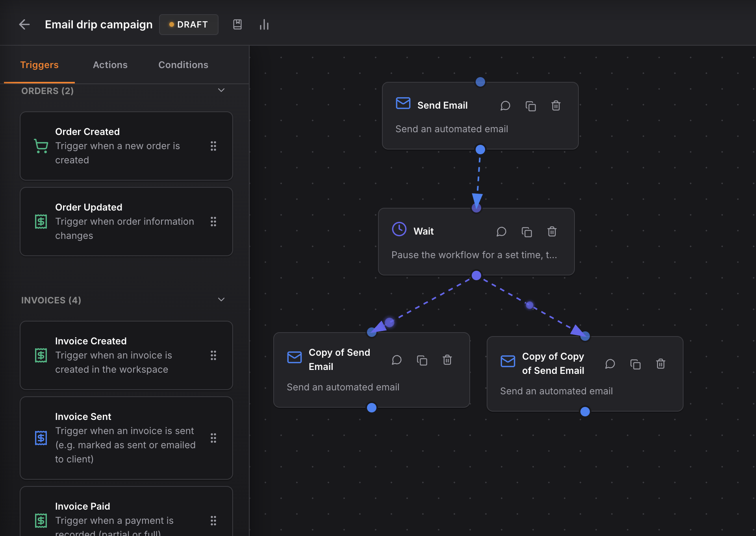The width and height of the screenshot is (756, 536).
Task: Click the Wait node clock icon
Action: point(399,229)
